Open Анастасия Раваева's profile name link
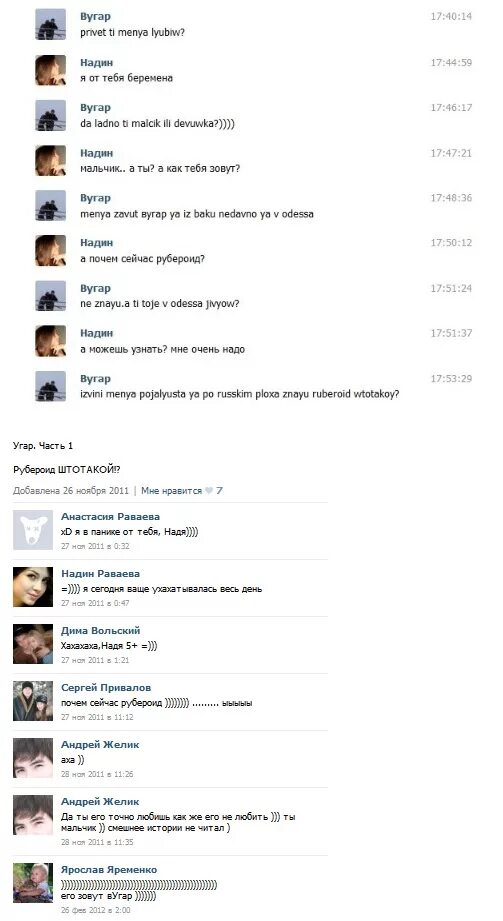 (x=110, y=517)
